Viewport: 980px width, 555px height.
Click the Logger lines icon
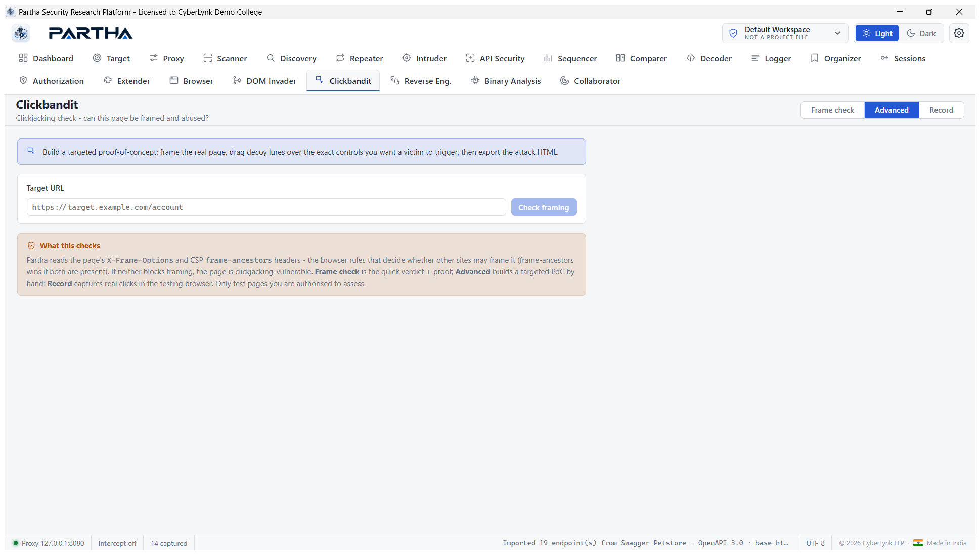click(x=755, y=58)
